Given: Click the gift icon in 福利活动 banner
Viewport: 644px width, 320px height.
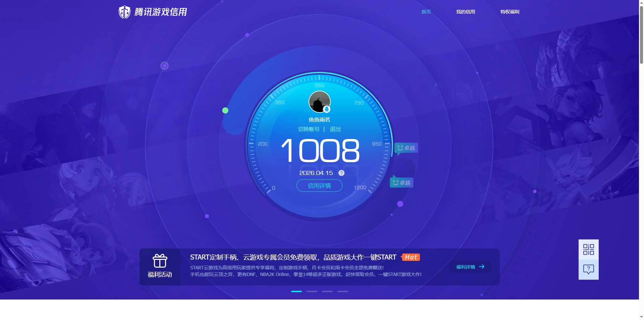Looking at the screenshot, I should click(x=160, y=260).
